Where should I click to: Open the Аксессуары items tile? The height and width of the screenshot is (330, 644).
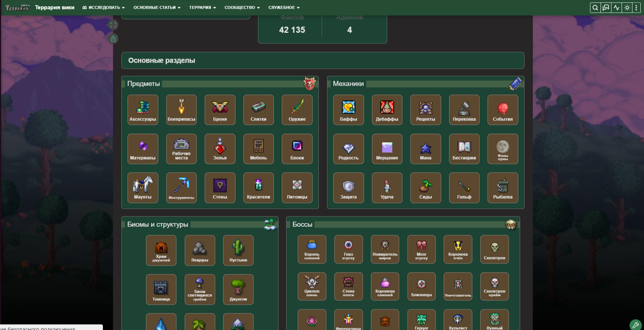click(x=143, y=110)
